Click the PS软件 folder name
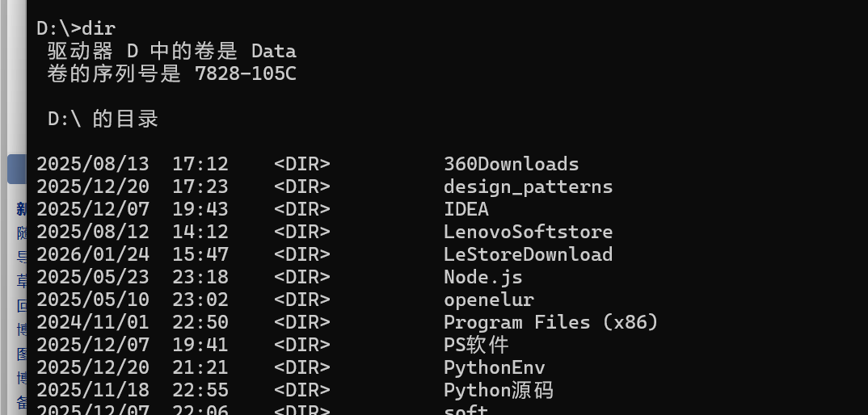The image size is (868, 415). (x=476, y=345)
